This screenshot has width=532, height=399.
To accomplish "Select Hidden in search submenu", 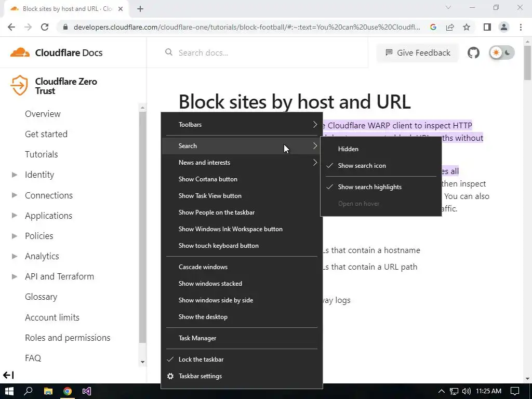I will [381, 149].
